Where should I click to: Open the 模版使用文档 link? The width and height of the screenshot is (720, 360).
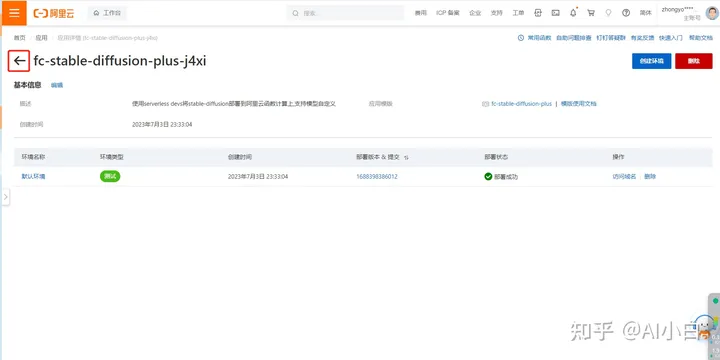[x=579, y=104]
